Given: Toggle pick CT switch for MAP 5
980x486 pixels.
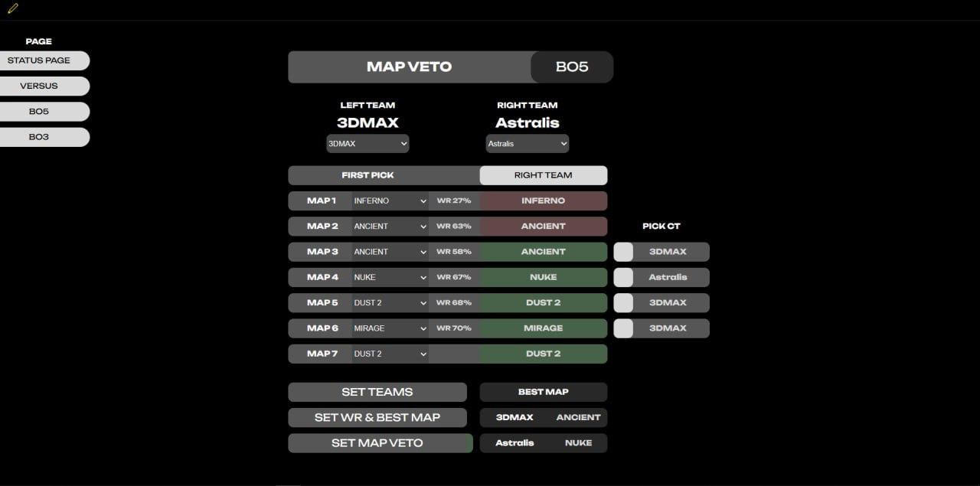Looking at the screenshot, I should coord(623,303).
